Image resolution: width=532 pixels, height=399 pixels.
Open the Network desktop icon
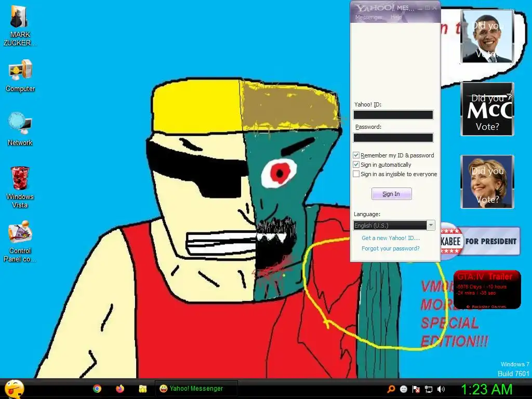pyautogui.click(x=20, y=129)
